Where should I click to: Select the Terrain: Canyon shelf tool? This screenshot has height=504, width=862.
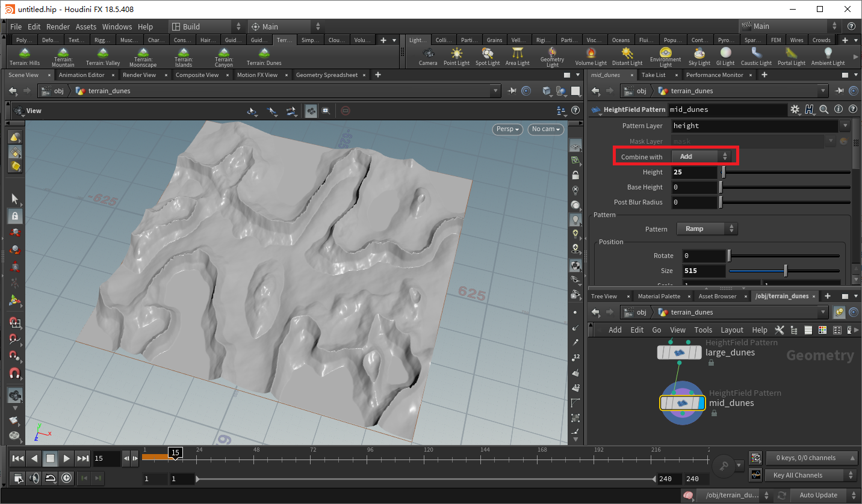224,58
